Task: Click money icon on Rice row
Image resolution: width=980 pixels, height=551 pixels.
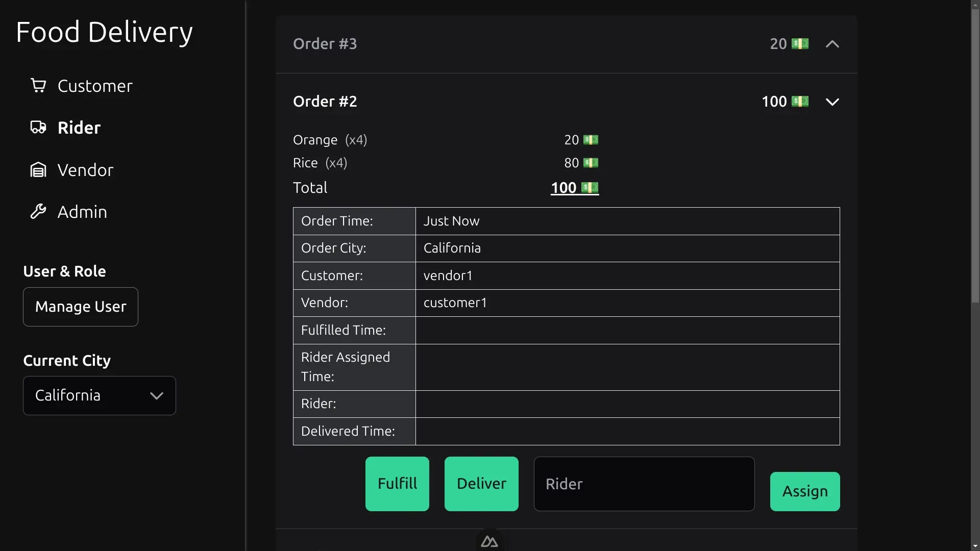Action: (x=591, y=163)
